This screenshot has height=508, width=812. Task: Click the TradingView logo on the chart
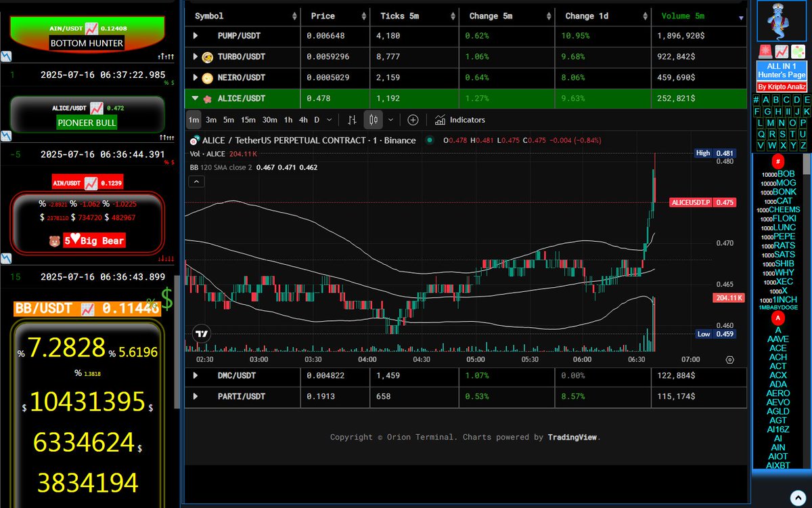click(201, 333)
